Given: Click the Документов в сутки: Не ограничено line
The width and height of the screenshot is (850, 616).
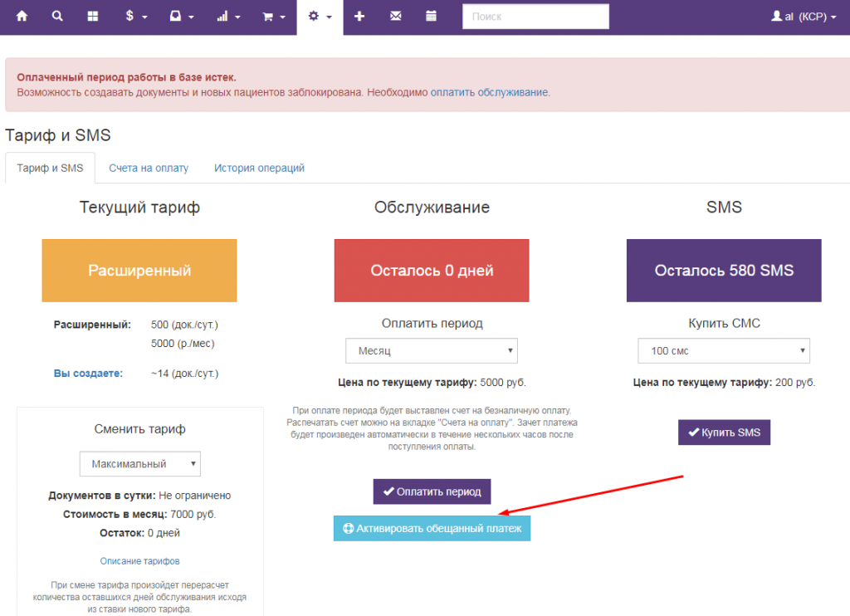Looking at the screenshot, I should coord(139,496).
